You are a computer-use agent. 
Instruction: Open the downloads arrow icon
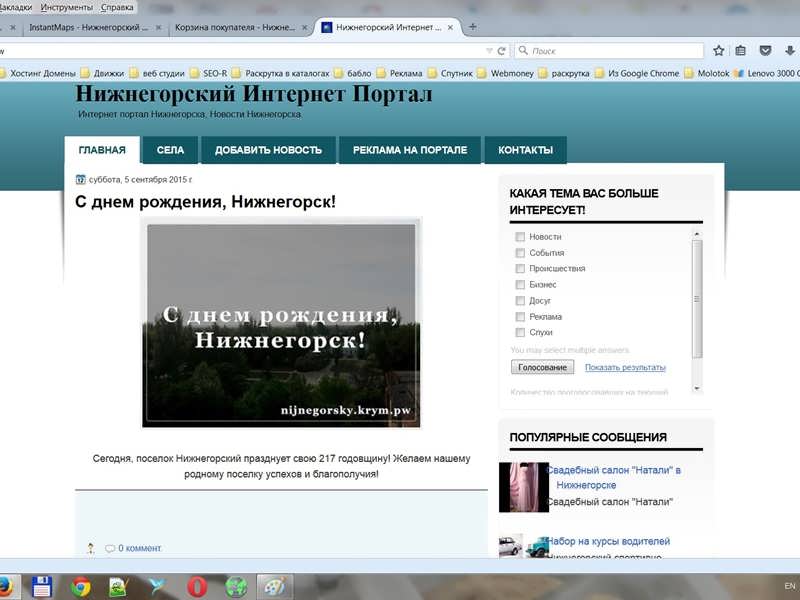pyautogui.click(x=790, y=51)
